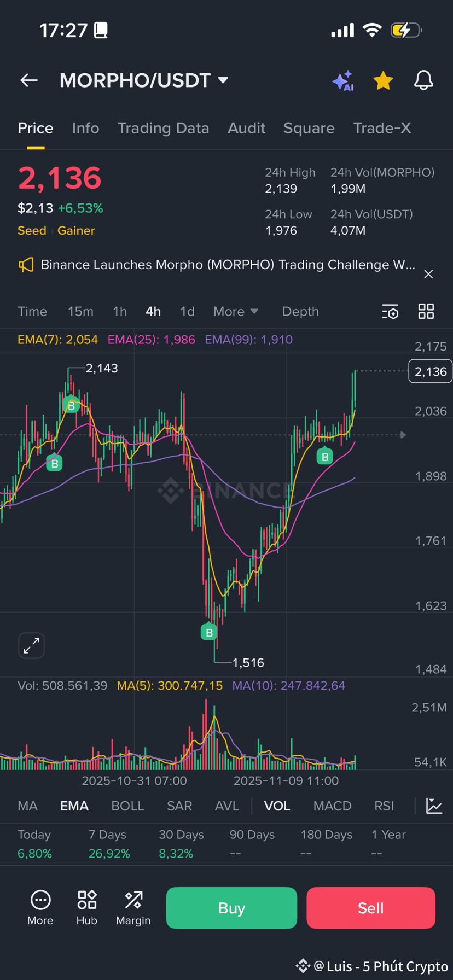Toggle the favorite star
The height and width of the screenshot is (980, 453).
[x=383, y=80]
